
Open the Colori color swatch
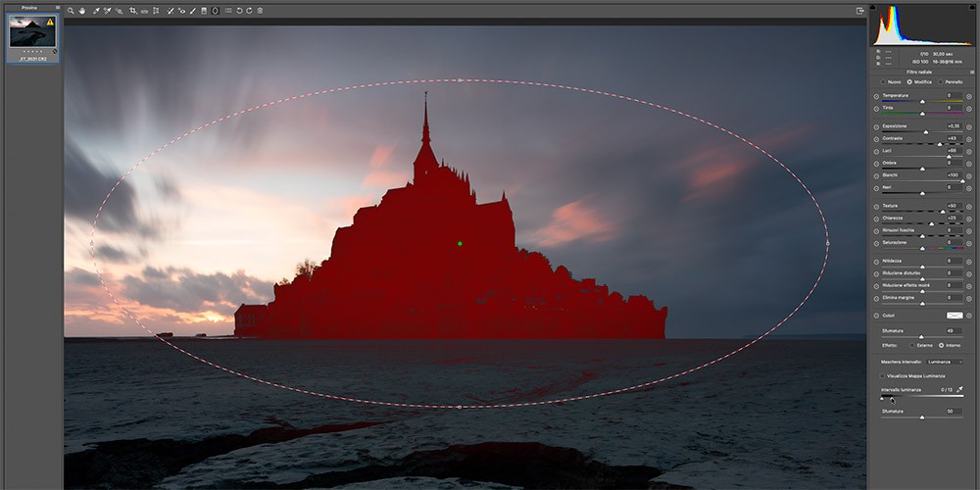(x=953, y=316)
